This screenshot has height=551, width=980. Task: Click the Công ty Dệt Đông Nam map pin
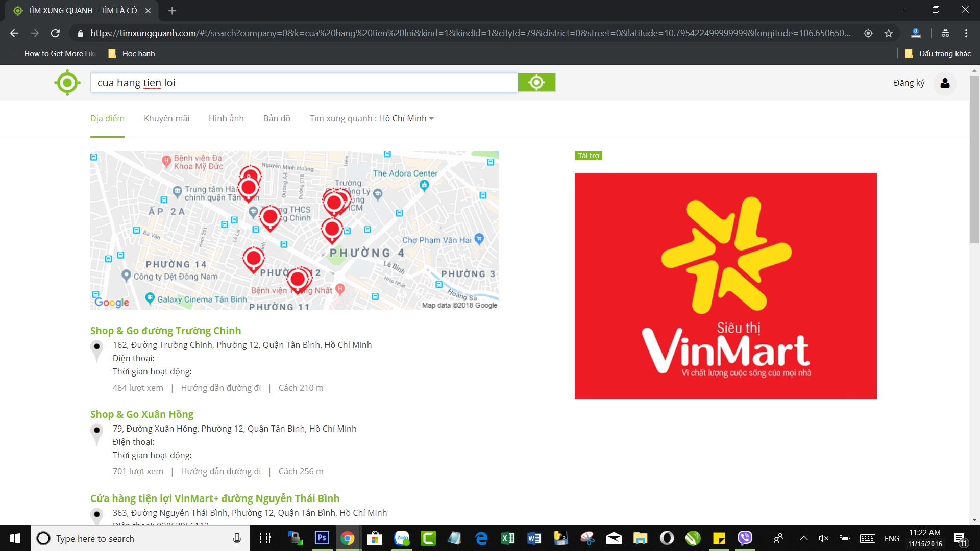pos(127,275)
